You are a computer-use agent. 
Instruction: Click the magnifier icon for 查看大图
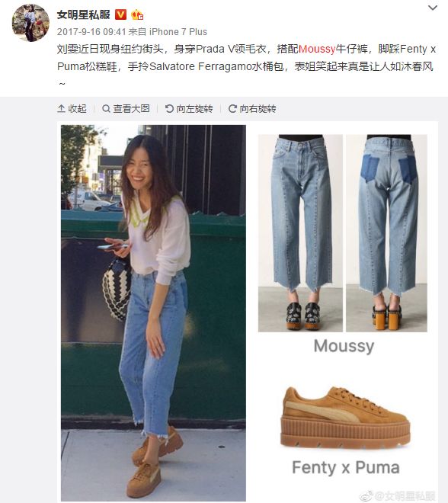point(106,109)
